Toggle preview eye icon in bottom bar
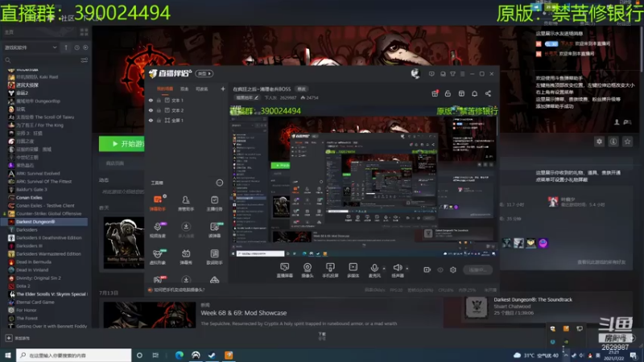 tap(440, 269)
